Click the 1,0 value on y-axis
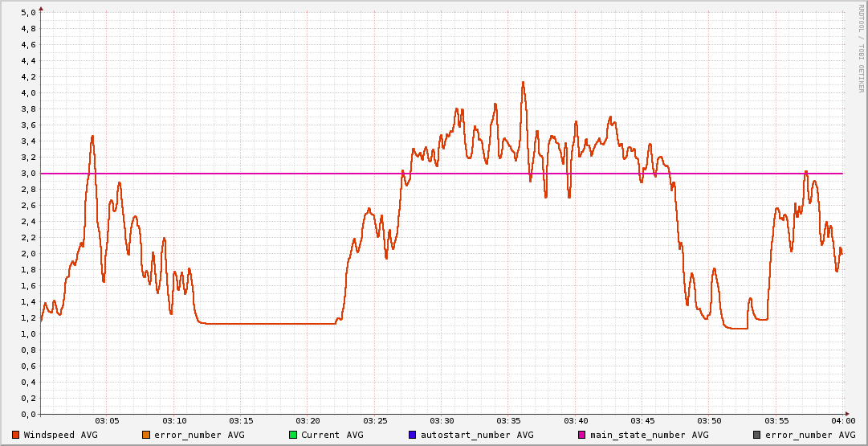The width and height of the screenshot is (868, 446). point(30,334)
